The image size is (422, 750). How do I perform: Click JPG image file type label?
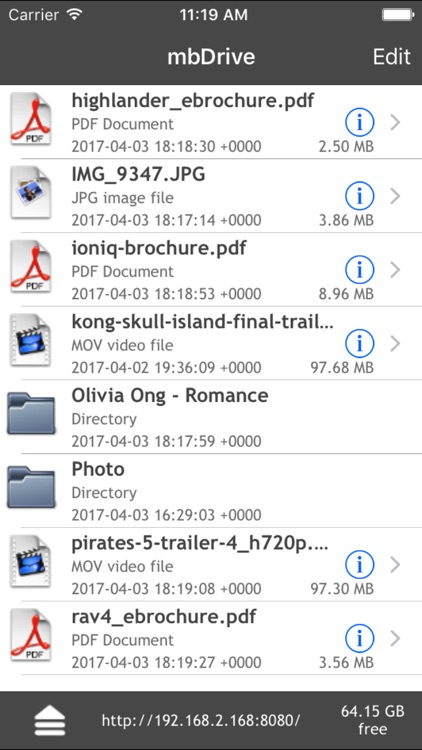pos(122,199)
